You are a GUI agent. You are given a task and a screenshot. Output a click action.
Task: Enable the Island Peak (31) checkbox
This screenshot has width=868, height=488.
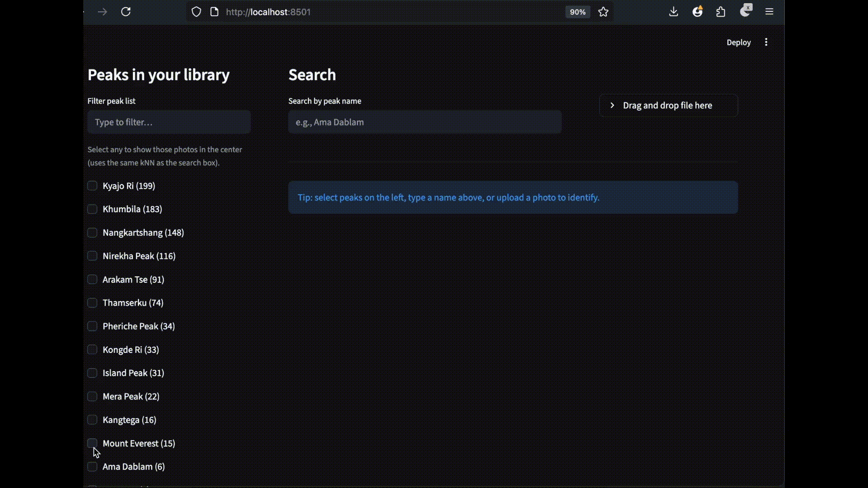coord(92,373)
